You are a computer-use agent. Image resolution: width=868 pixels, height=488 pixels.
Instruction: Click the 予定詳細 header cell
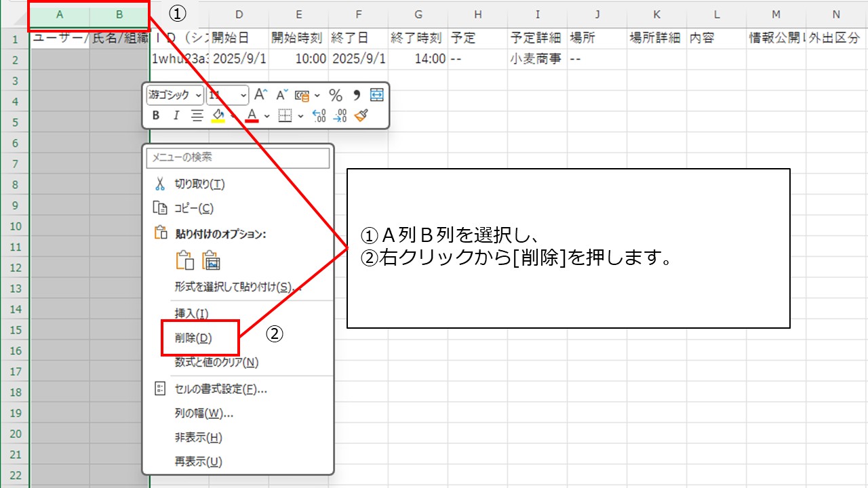pyautogui.click(x=538, y=38)
